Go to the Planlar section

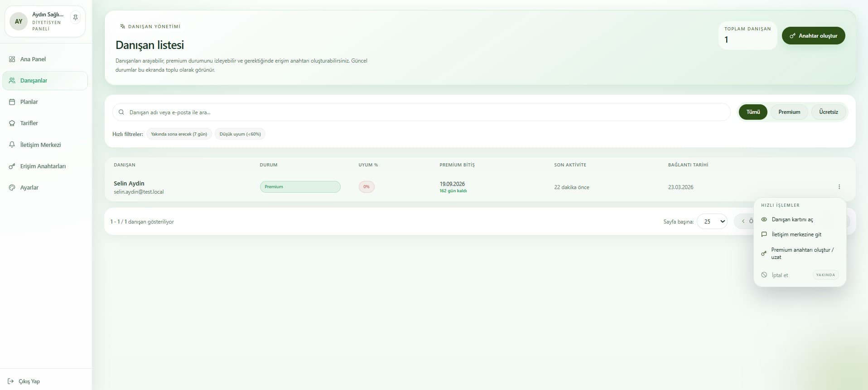tap(29, 102)
